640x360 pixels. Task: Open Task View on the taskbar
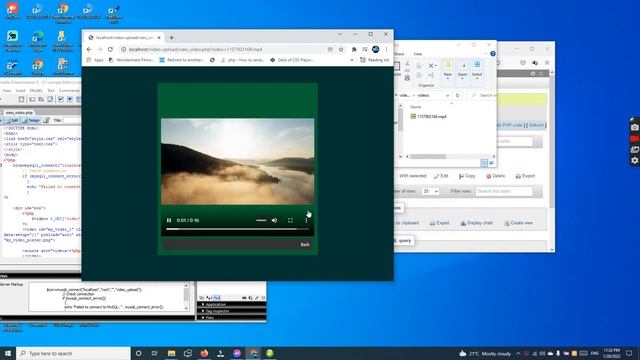[155, 353]
